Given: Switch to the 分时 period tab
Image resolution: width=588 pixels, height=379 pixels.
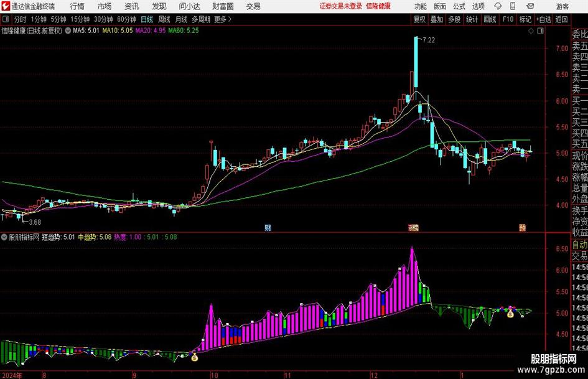Looking at the screenshot, I should pyautogui.click(x=21, y=19).
